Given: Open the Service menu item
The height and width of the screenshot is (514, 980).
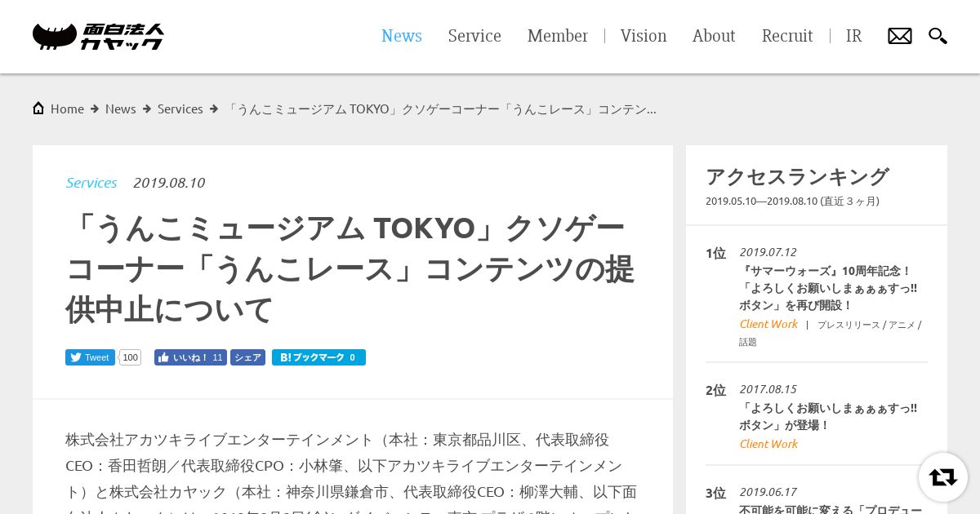Looking at the screenshot, I should point(474,36).
